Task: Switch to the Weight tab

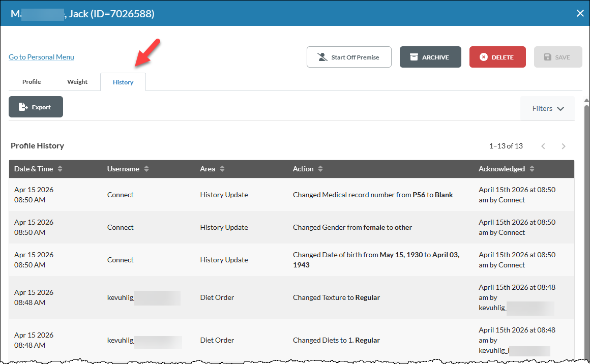Action: [x=77, y=82]
